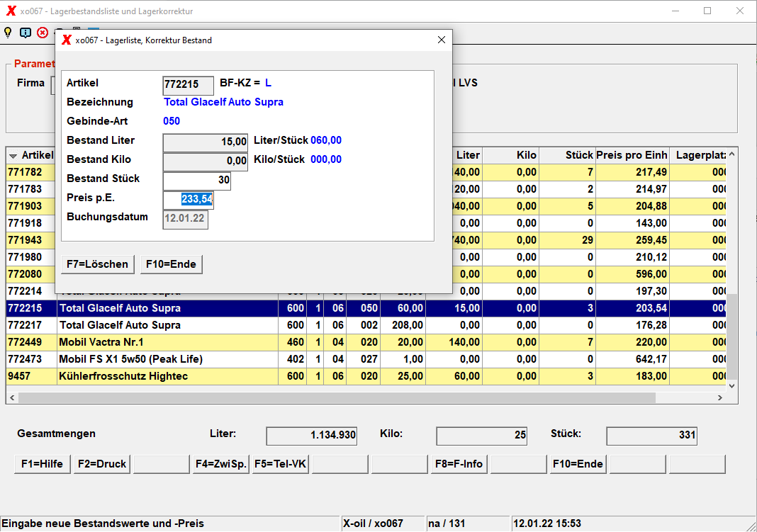
Task: Click the light bulb hint icon
Action: [x=8, y=33]
